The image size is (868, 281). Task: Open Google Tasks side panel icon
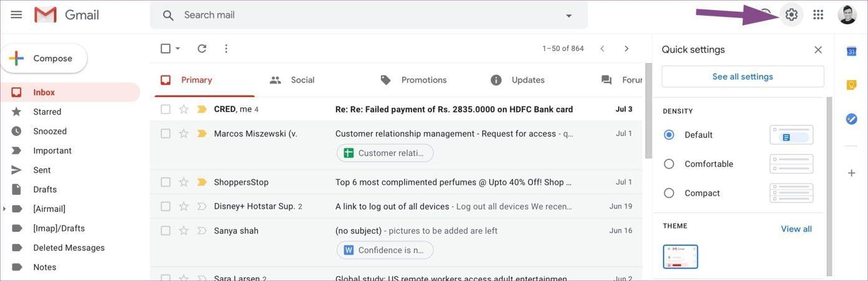(851, 118)
